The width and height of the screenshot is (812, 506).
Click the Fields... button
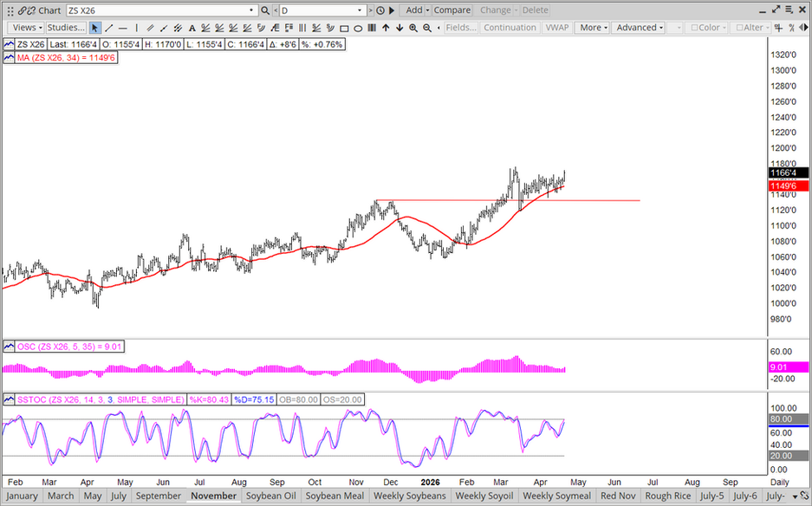pyautogui.click(x=461, y=28)
